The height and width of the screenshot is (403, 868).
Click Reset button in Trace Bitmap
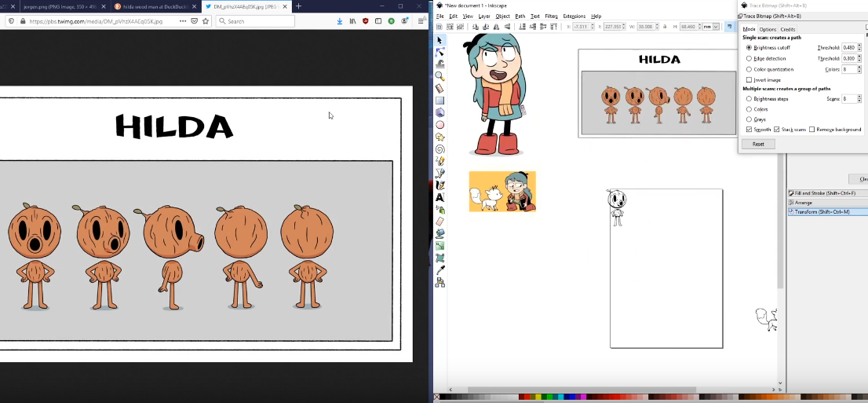(758, 144)
